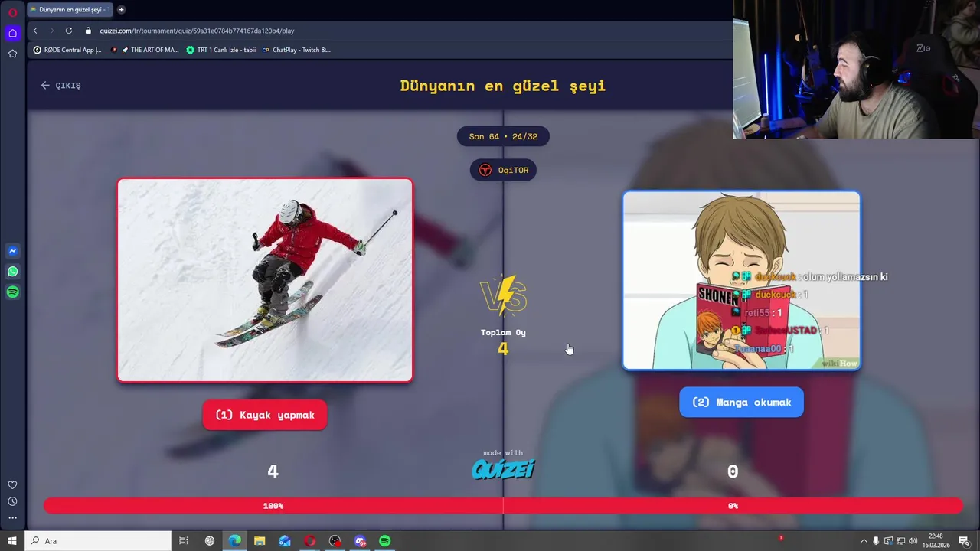The image size is (980, 551).
Task: Click the Opera sidebar home icon
Action: coord(12,33)
